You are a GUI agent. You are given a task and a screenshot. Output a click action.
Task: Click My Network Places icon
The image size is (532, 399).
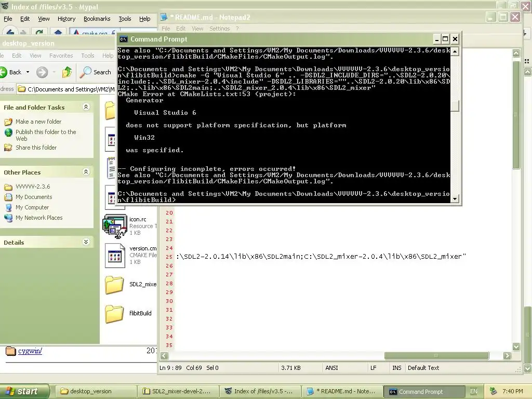(8, 218)
